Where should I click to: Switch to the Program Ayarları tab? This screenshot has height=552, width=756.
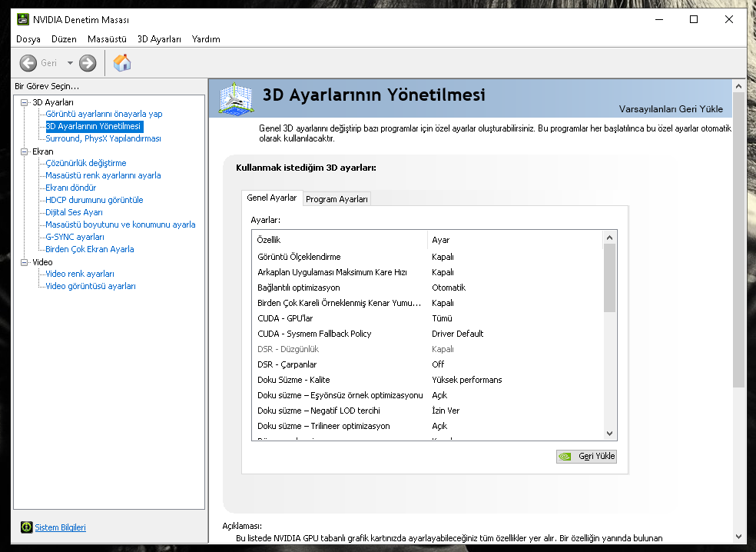pos(337,199)
